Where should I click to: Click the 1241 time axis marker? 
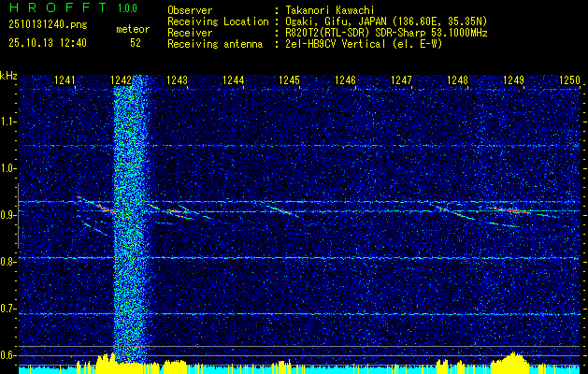coord(65,79)
